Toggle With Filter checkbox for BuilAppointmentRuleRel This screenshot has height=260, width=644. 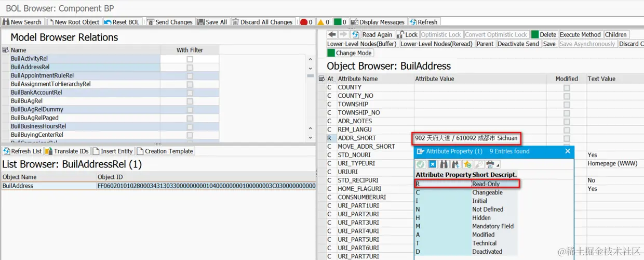190,76
